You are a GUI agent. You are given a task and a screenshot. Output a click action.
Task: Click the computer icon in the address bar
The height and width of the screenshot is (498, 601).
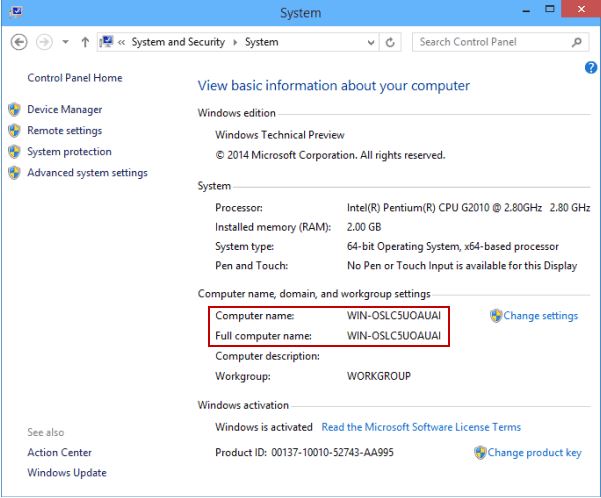(x=107, y=41)
